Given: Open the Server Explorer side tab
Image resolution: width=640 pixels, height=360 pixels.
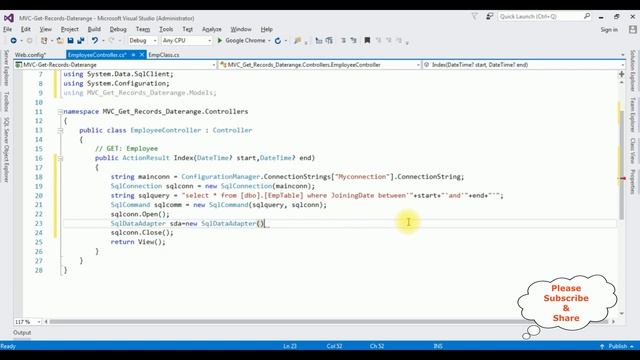Looking at the screenshot, I should pyautogui.click(x=6, y=68).
